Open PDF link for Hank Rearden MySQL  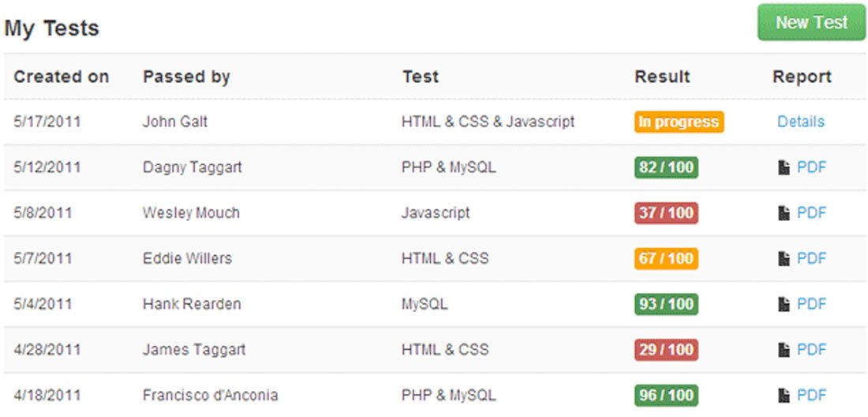pos(811,304)
